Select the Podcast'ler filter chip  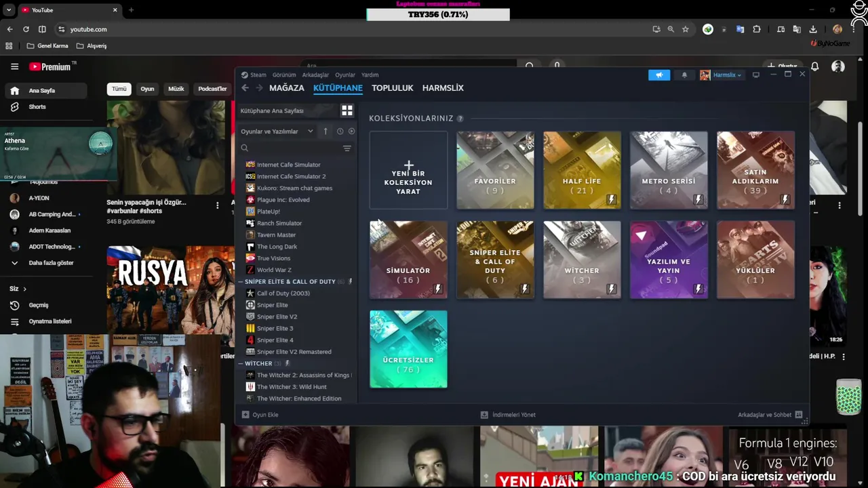pos(212,89)
